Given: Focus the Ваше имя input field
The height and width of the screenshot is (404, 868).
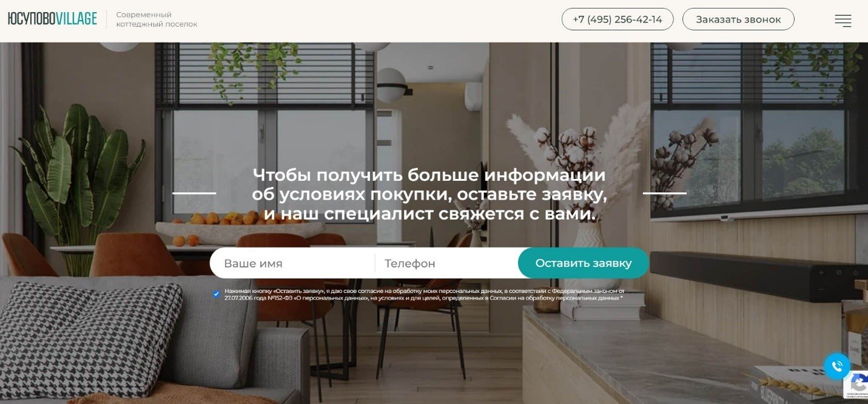Looking at the screenshot, I should [292, 263].
